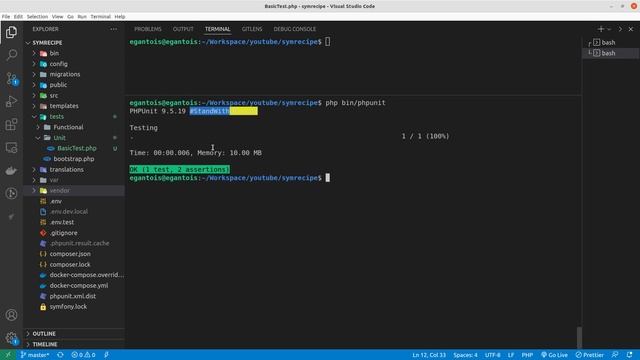
Task: Change Spaces: 4 indentation setting
Action: click(x=465, y=355)
